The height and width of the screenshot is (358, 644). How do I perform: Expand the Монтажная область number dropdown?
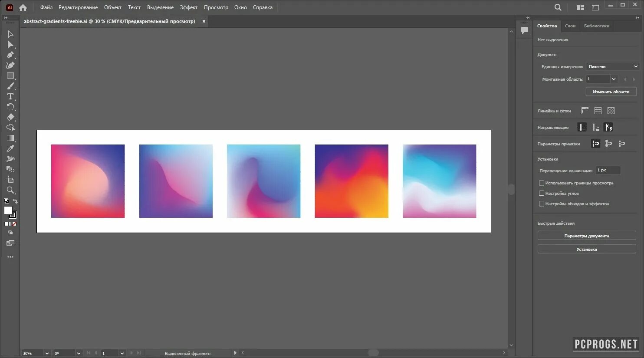coord(613,79)
